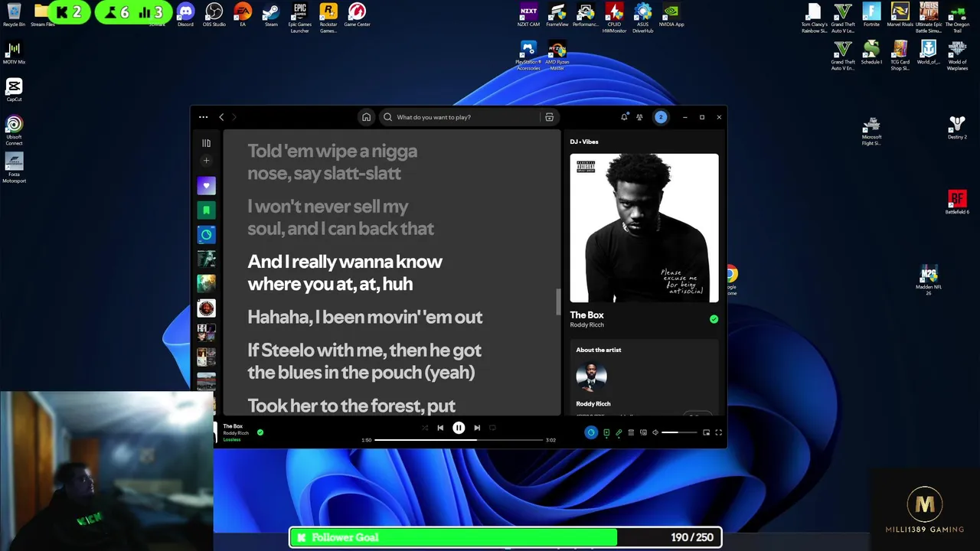Open the Spotify Home button
Image resolution: width=980 pixels, height=551 pixels.
366,117
